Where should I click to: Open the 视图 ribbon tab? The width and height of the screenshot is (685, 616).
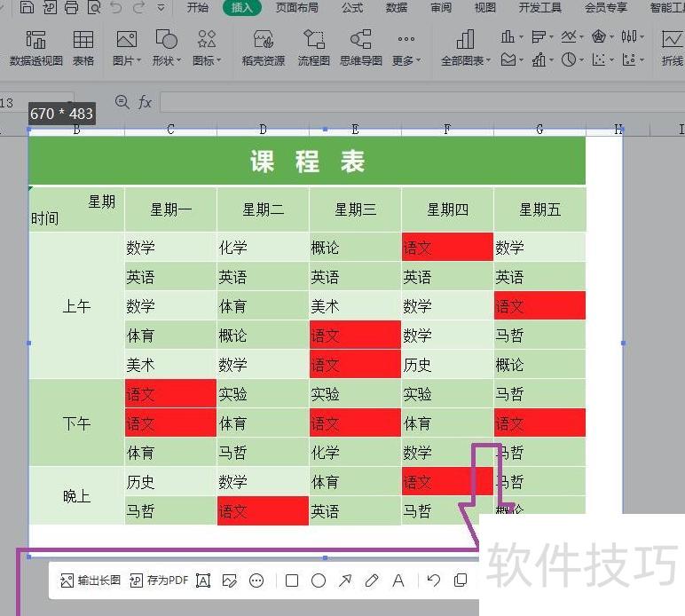click(485, 7)
